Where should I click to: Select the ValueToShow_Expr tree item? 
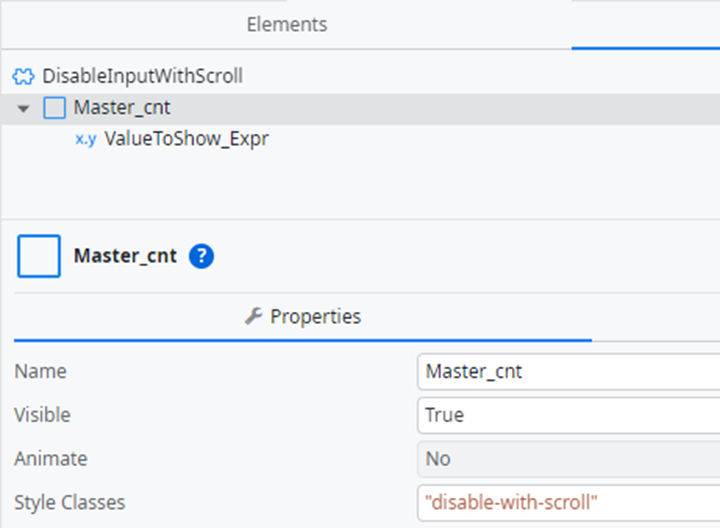pyautogui.click(x=186, y=139)
